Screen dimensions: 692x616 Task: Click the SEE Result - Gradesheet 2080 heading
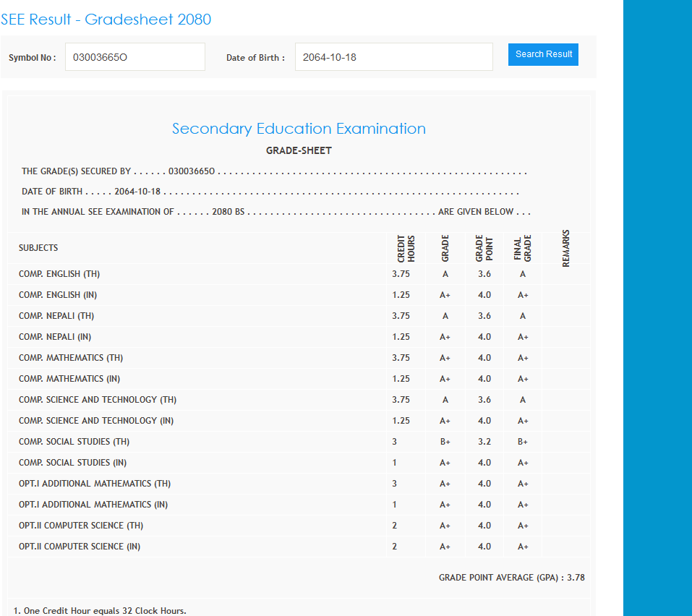(x=106, y=20)
